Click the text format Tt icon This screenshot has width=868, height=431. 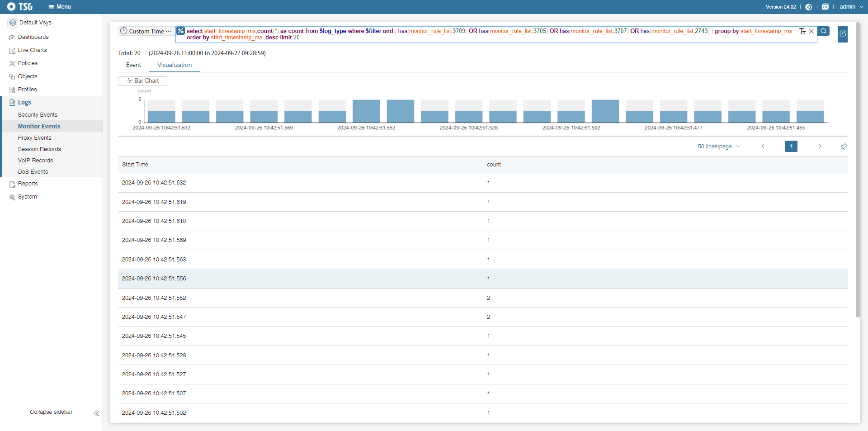(802, 31)
